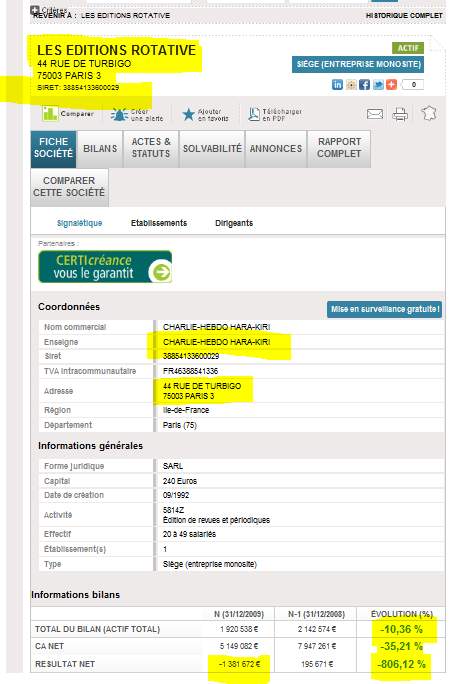Open Actes & Statuts tab
The height and width of the screenshot is (684, 473).
(151, 148)
